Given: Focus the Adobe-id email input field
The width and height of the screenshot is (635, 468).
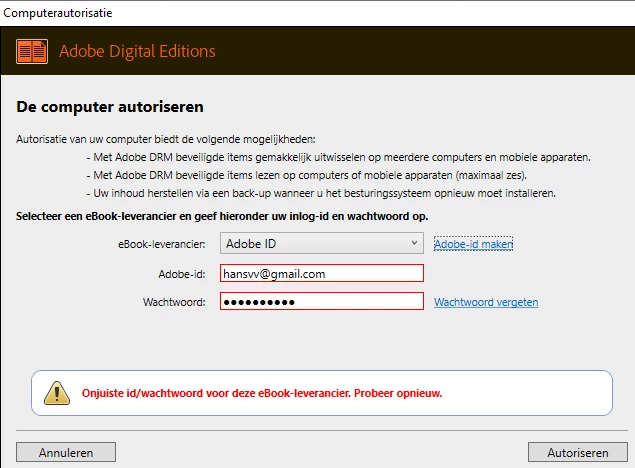Looking at the screenshot, I should (x=322, y=273).
